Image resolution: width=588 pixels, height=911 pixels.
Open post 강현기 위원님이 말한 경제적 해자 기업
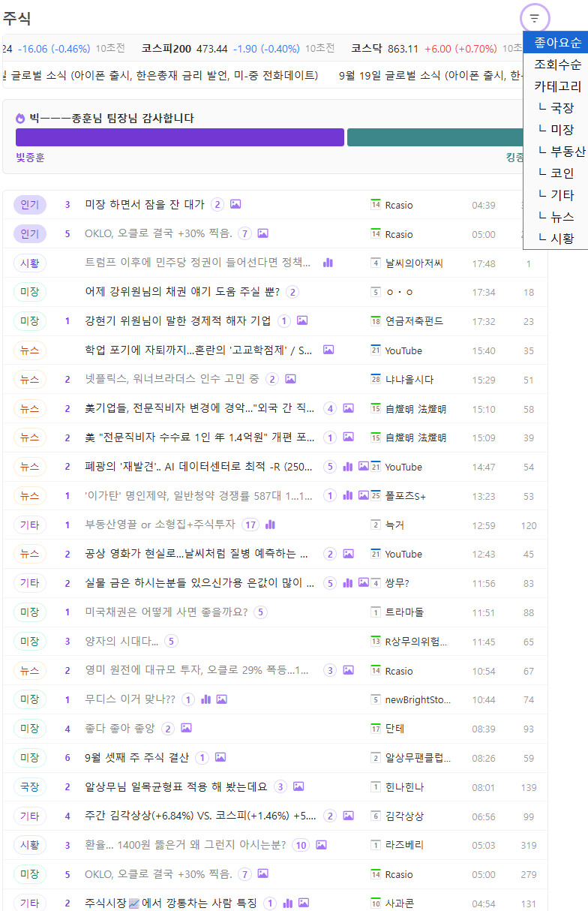(x=178, y=321)
